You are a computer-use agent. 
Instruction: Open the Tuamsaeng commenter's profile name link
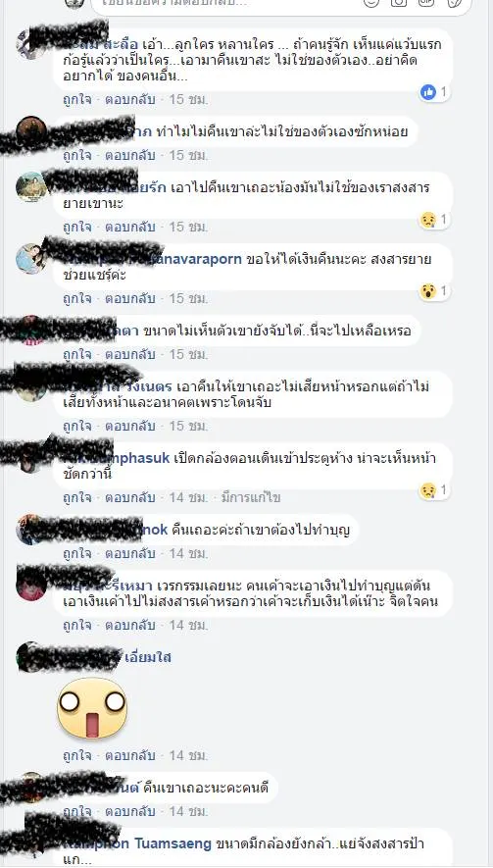(x=137, y=843)
